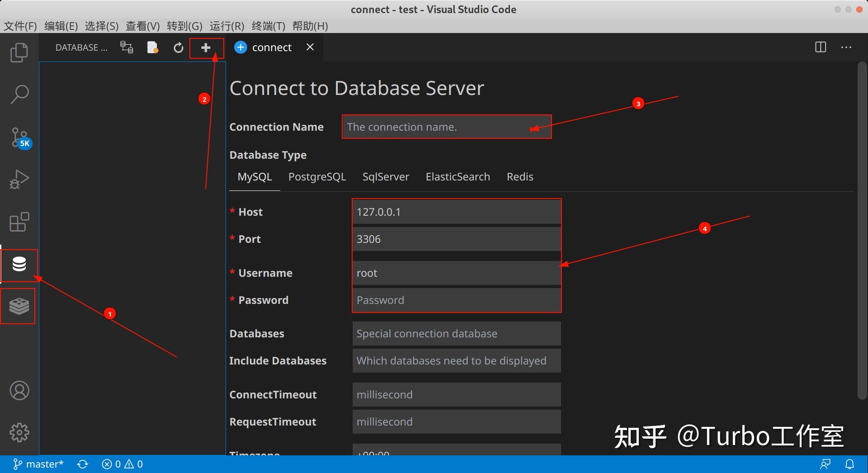
Task: Click the errors and warnings counter
Action: pos(121,464)
